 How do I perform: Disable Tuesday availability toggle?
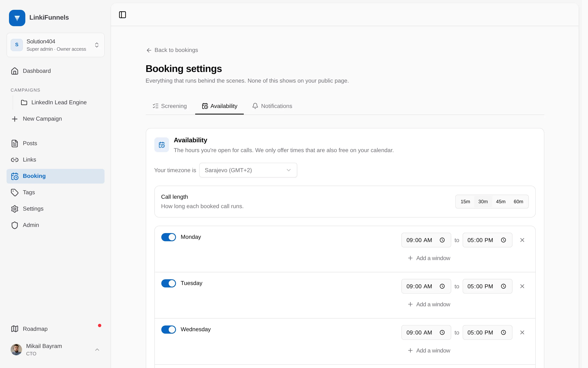click(169, 283)
